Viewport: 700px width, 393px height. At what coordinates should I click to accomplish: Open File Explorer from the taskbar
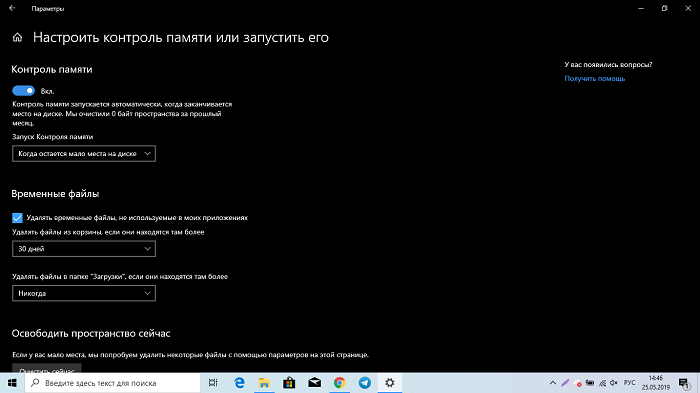[264, 383]
